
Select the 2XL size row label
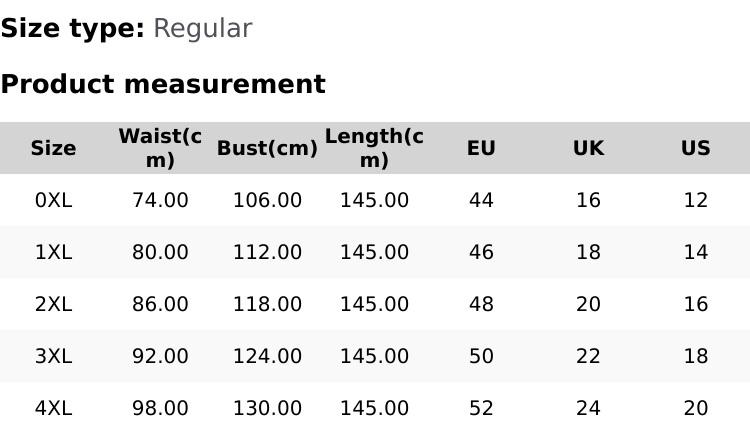53,304
